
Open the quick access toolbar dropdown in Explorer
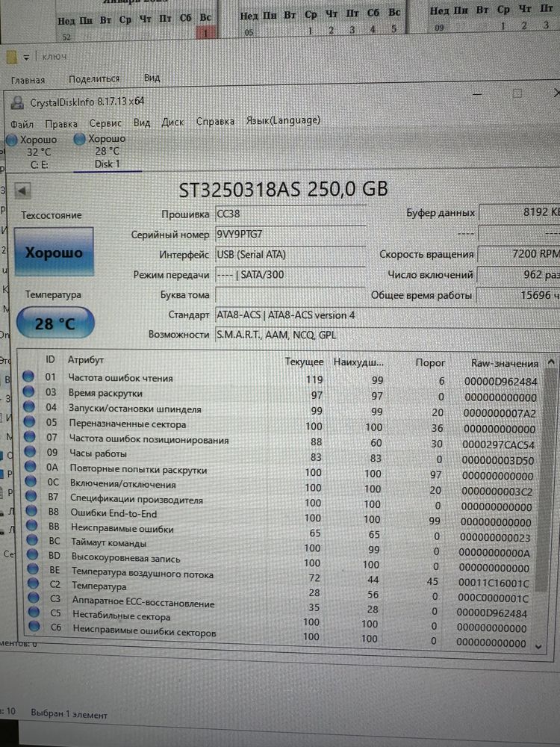point(26,58)
